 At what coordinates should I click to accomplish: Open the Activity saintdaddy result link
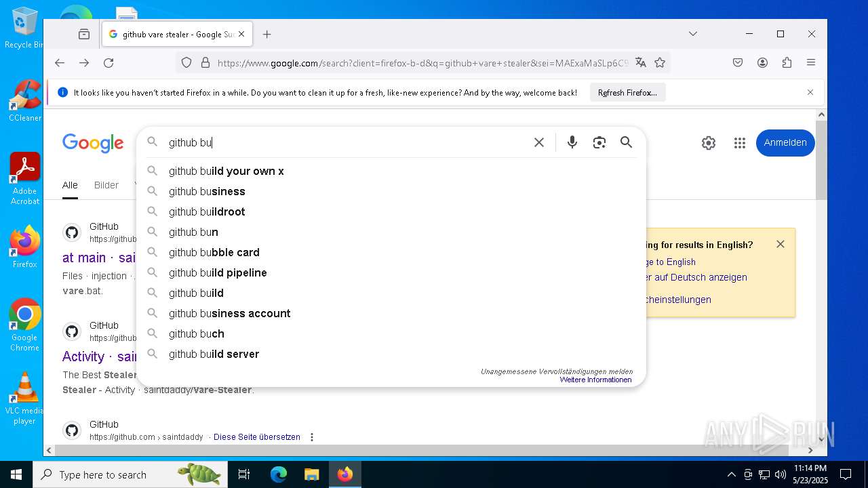99,357
